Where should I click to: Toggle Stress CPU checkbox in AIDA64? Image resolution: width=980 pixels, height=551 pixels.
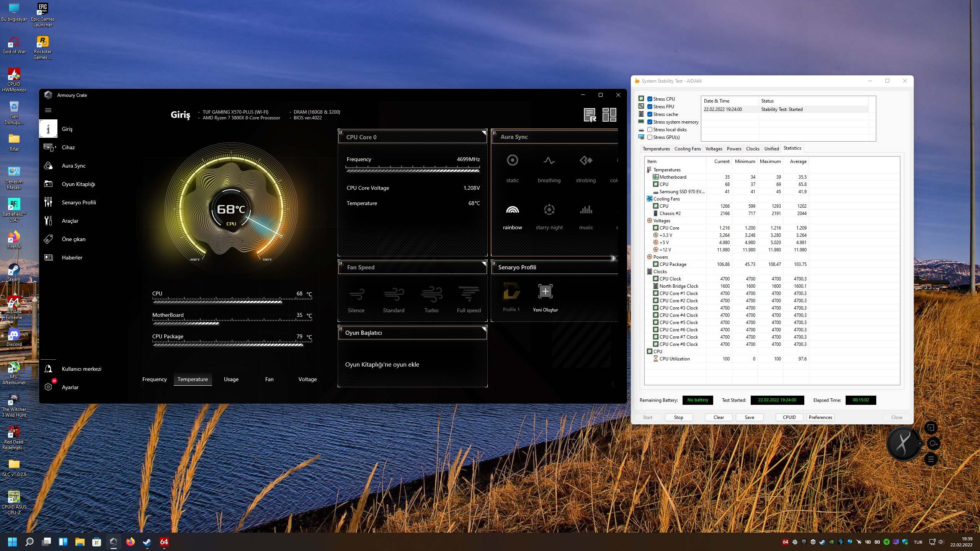(x=650, y=99)
